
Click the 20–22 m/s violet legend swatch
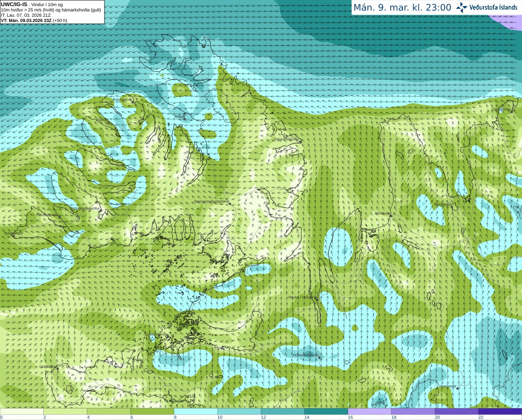point(457,411)
